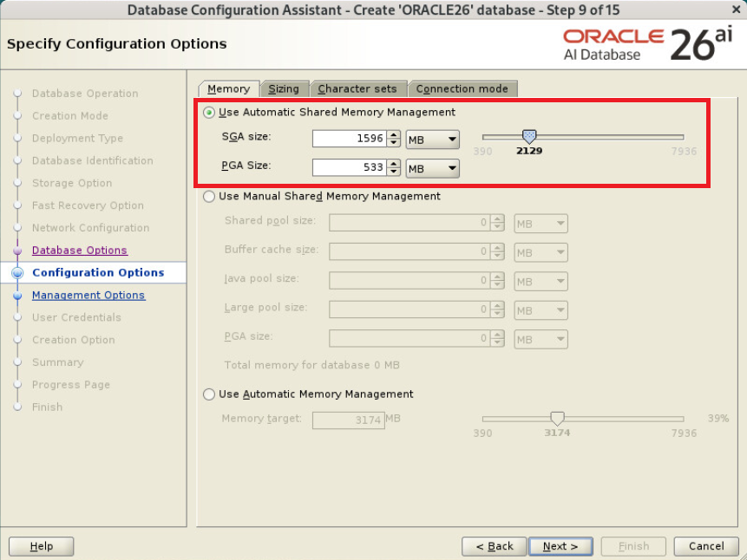Click the User Credentials step label
Viewport: 747px width, 560px height.
(76, 317)
